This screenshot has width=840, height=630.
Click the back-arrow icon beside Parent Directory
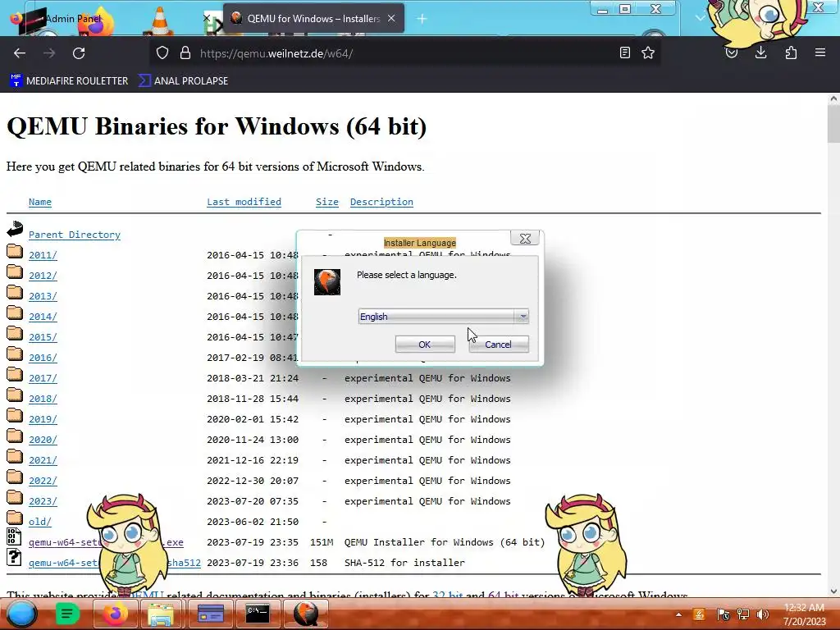pos(15,229)
